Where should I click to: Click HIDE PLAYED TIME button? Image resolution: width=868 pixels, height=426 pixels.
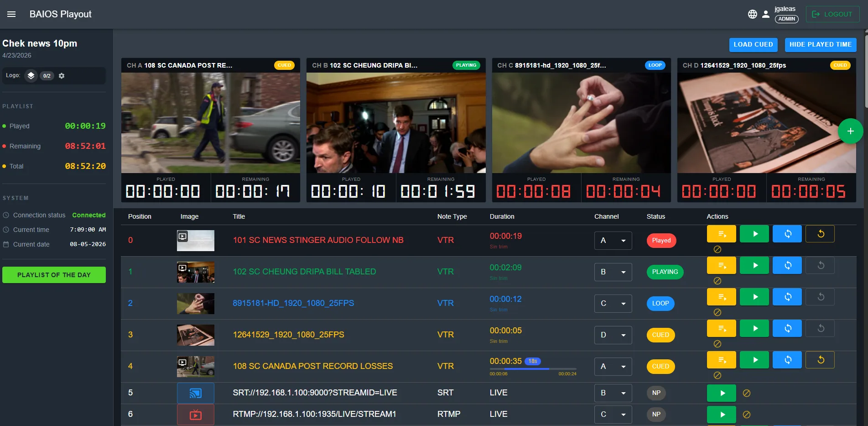821,45
